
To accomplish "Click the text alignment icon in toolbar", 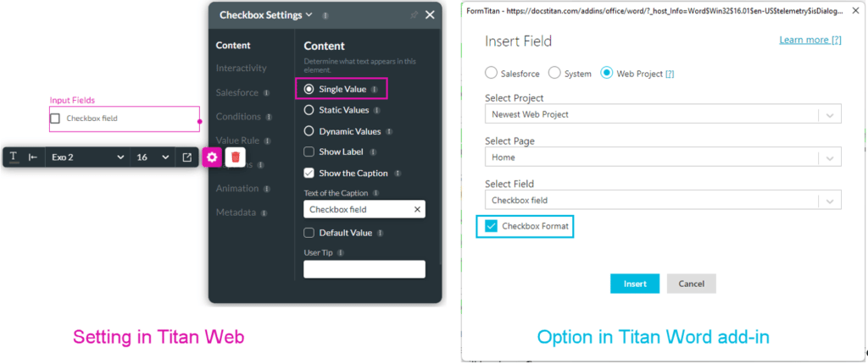I will pyautogui.click(x=33, y=157).
